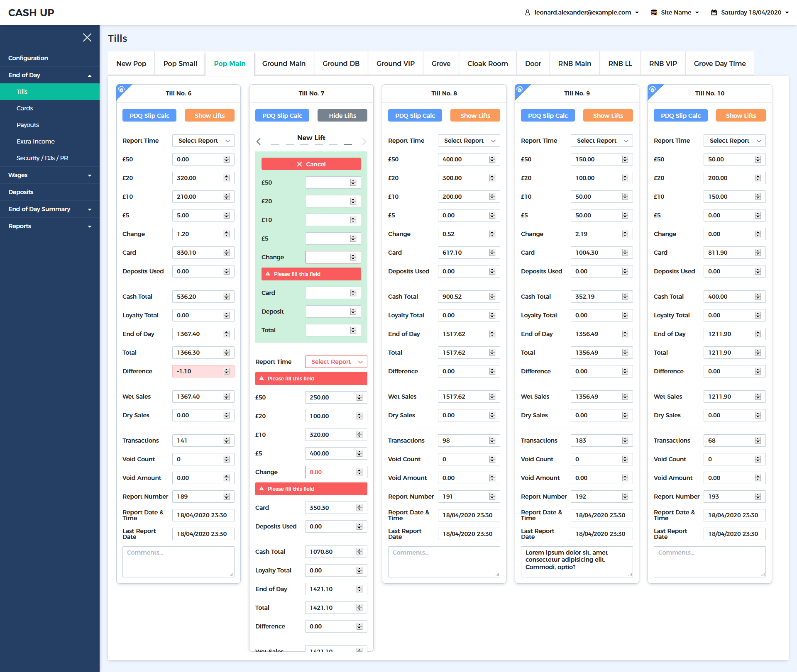The width and height of the screenshot is (797, 672).
Task: Open Till No. 9 Report Time Select Report dropdown
Action: tap(601, 141)
